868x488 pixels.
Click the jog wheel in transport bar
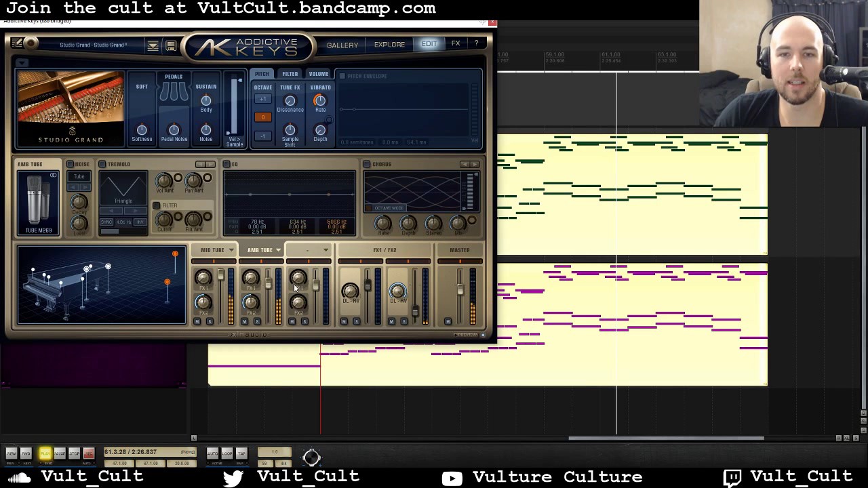[x=311, y=457]
